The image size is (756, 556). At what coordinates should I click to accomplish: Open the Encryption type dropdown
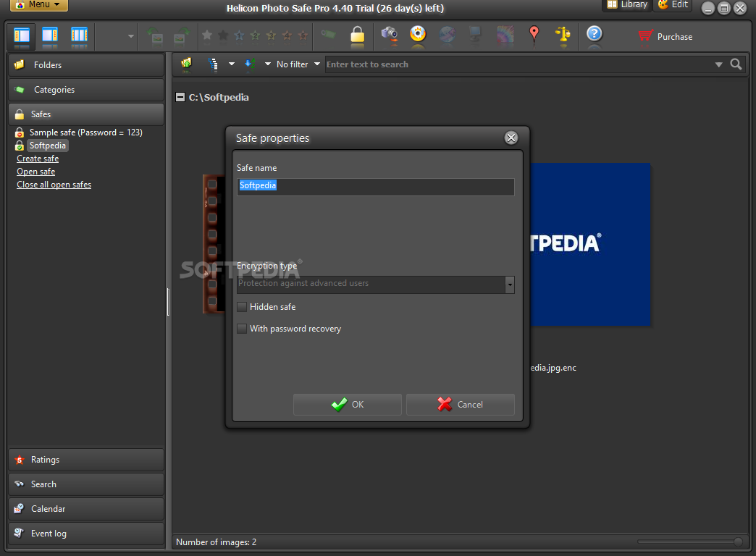[x=510, y=285]
